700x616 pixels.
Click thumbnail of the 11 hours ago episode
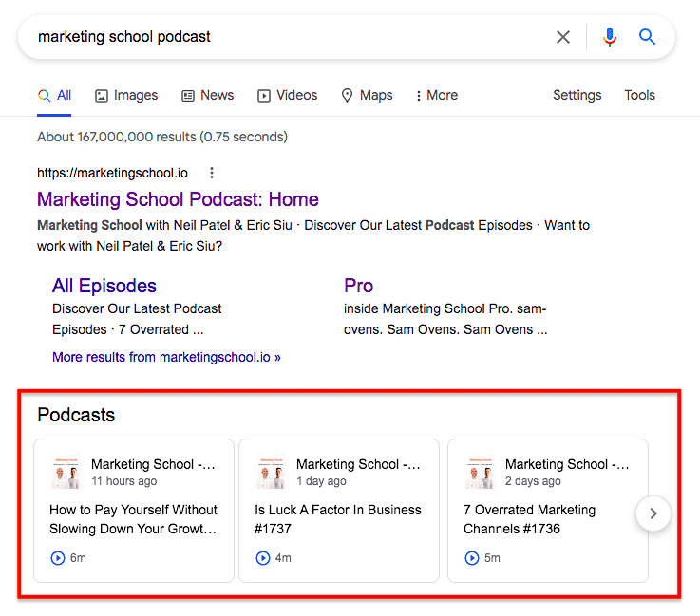[x=66, y=473]
